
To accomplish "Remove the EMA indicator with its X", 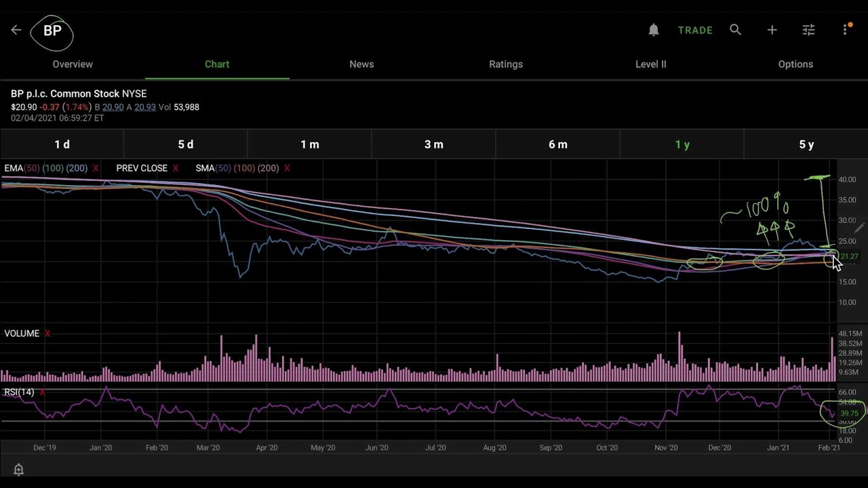I will point(96,168).
